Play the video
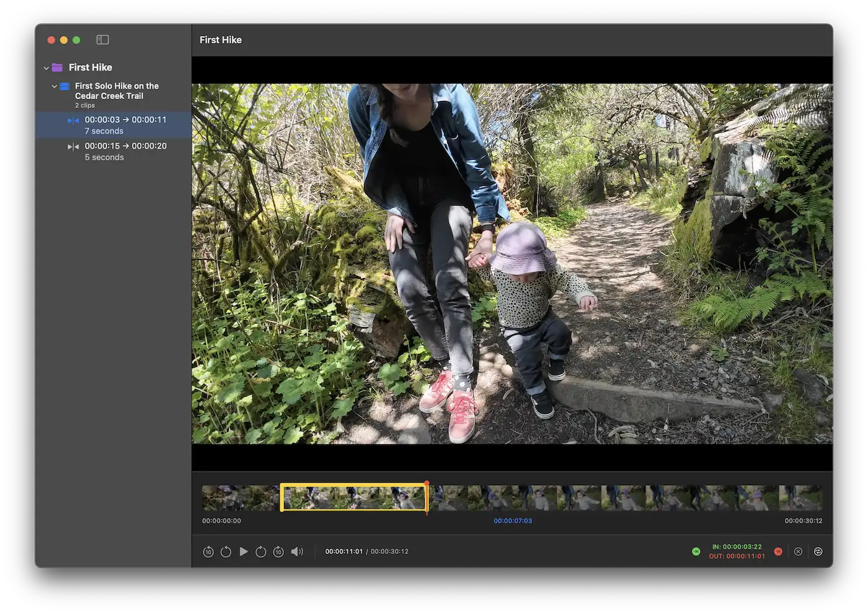This screenshot has height=614, width=868. tap(244, 551)
